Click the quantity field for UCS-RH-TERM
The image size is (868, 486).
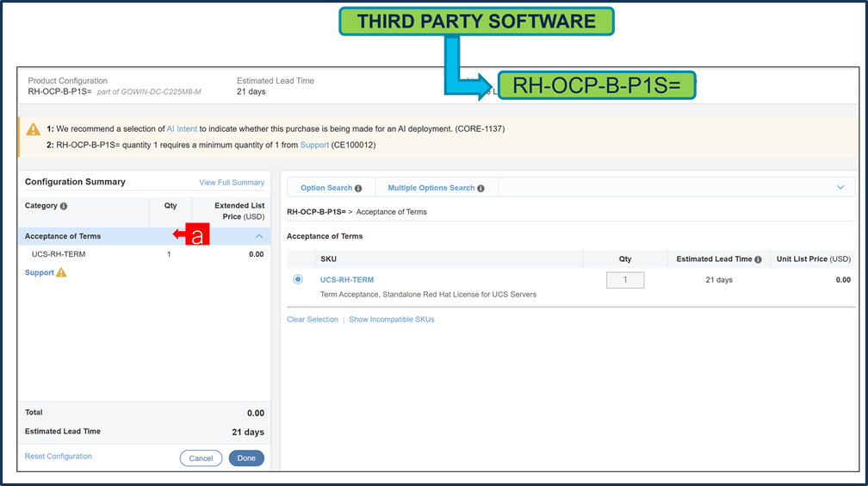[x=625, y=280]
